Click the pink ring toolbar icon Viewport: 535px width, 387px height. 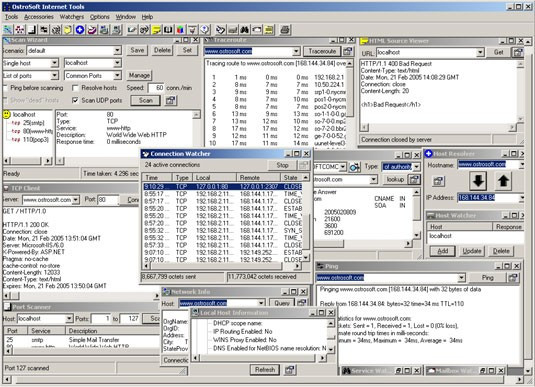pyautogui.click(x=92, y=30)
